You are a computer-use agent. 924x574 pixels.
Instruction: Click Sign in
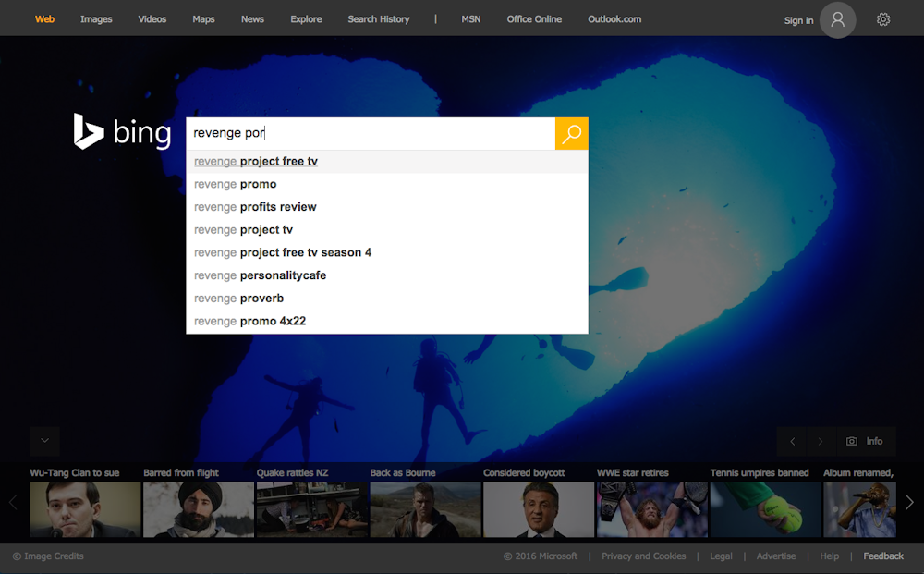(798, 20)
